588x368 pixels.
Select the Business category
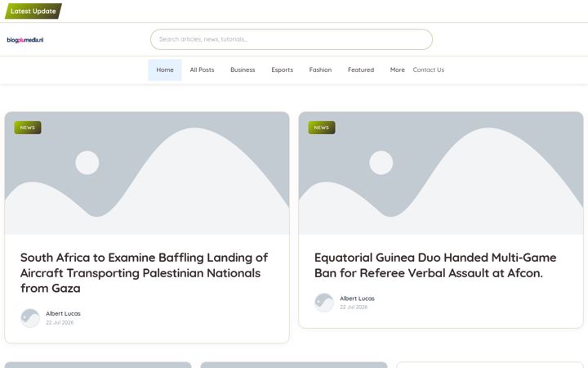pyautogui.click(x=243, y=70)
